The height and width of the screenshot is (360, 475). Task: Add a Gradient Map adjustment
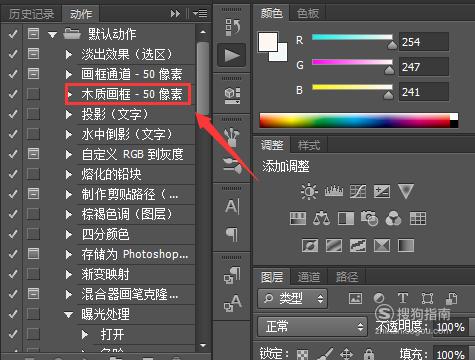pos(406,246)
